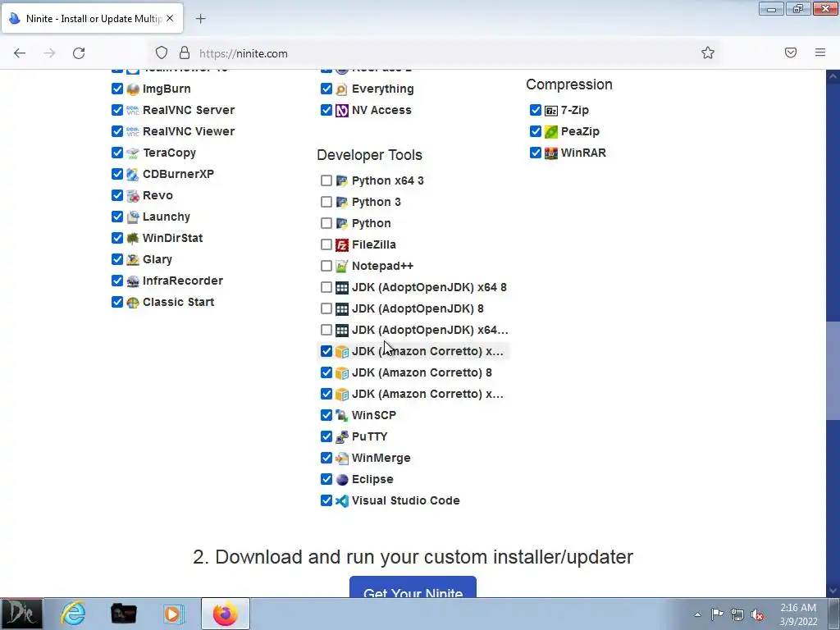Uncheck JDK (Amazon Corretto) 8
The height and width of the screenshot is (630, 840).
pos(326,372)
